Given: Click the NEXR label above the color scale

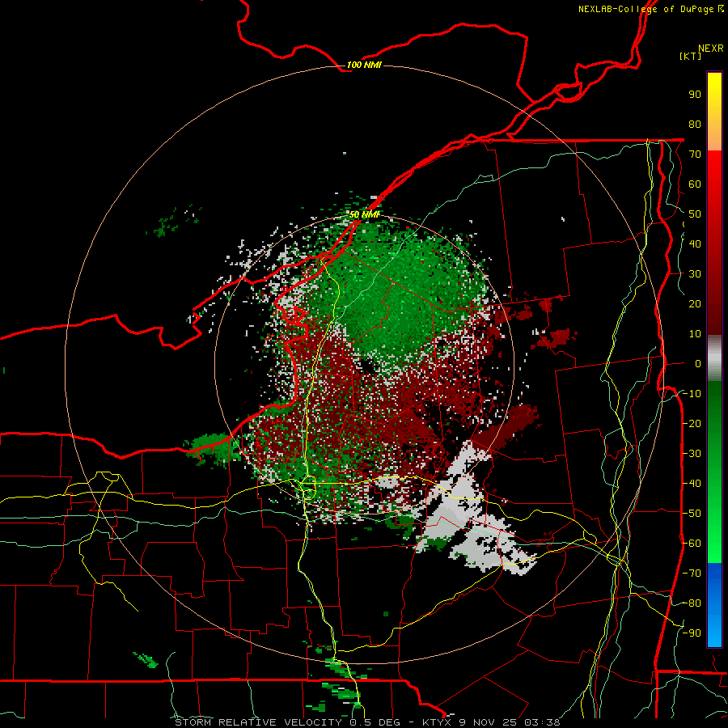Looking at the screenshot, I should coord(710,49).
